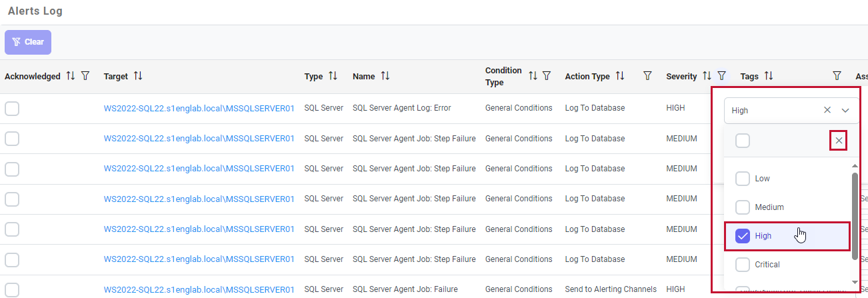The image size is (868, 298).
Task: Open the Acknowledged column filter icon
Action: (85, 76)
